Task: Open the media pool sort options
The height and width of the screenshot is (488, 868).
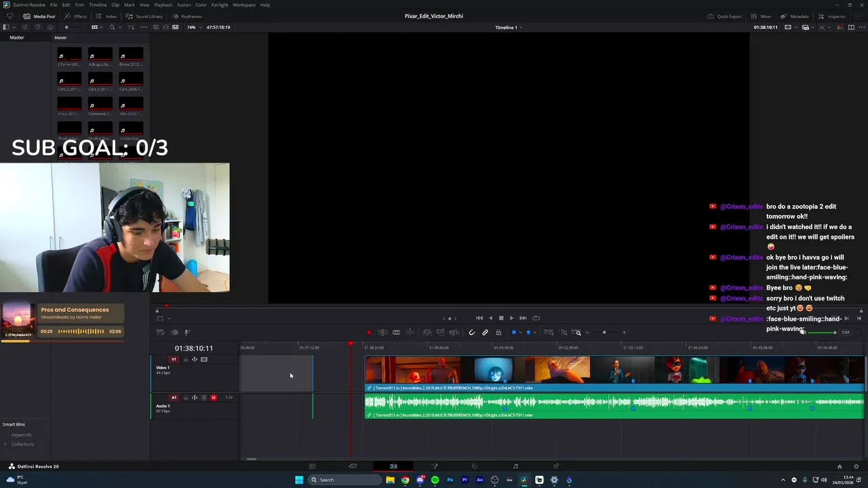Action: [x=131, y=27]
